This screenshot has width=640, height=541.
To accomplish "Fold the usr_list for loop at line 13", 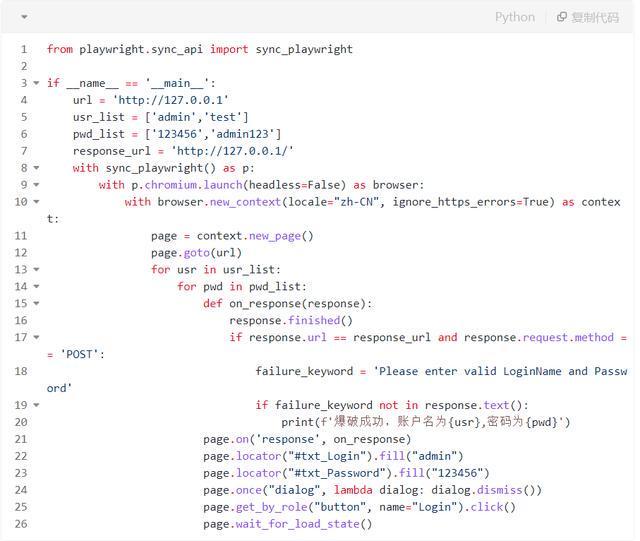I will pos(37,270).
